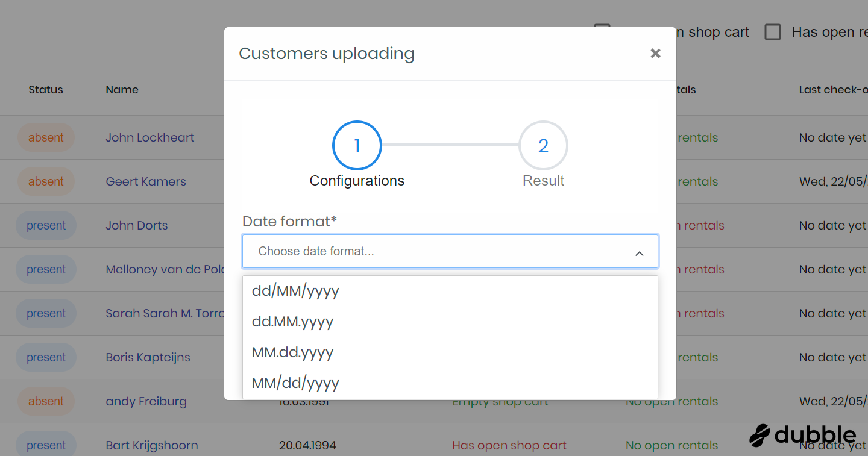This screenshot has width=868, height=456.
Task: Click andy Freiburg customer name
Action: pos(146,401)
